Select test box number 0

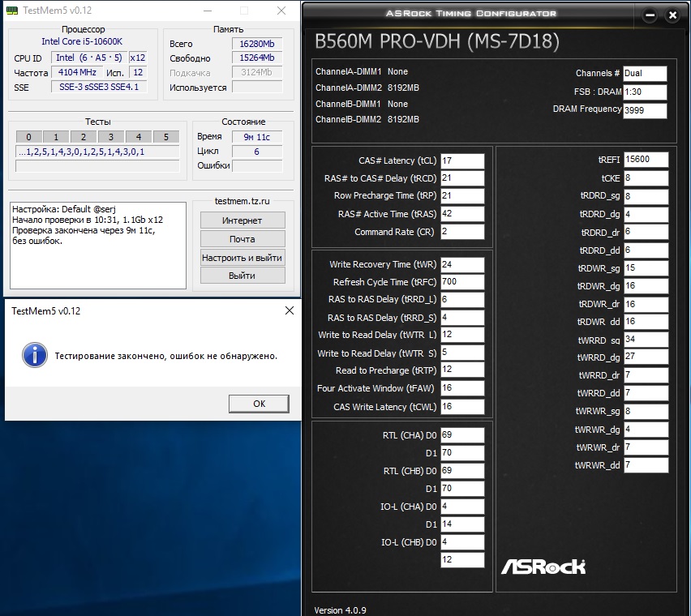coord(28,137)
